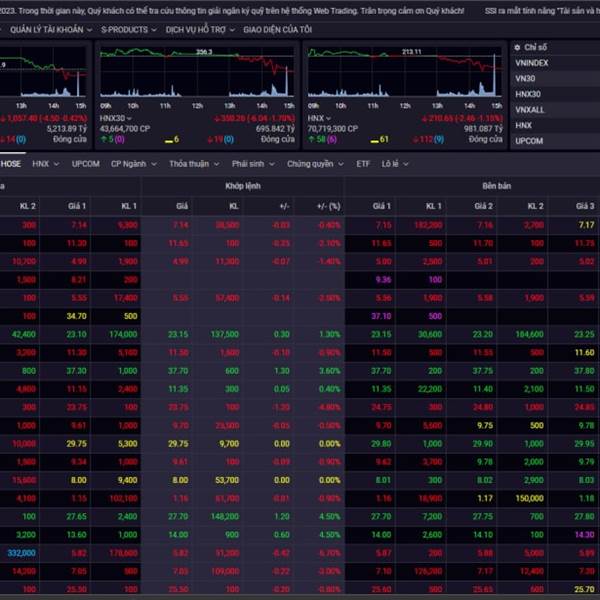Expand the Chứng quyền dropdown
600x600 pixels.
tap(315, 164)
